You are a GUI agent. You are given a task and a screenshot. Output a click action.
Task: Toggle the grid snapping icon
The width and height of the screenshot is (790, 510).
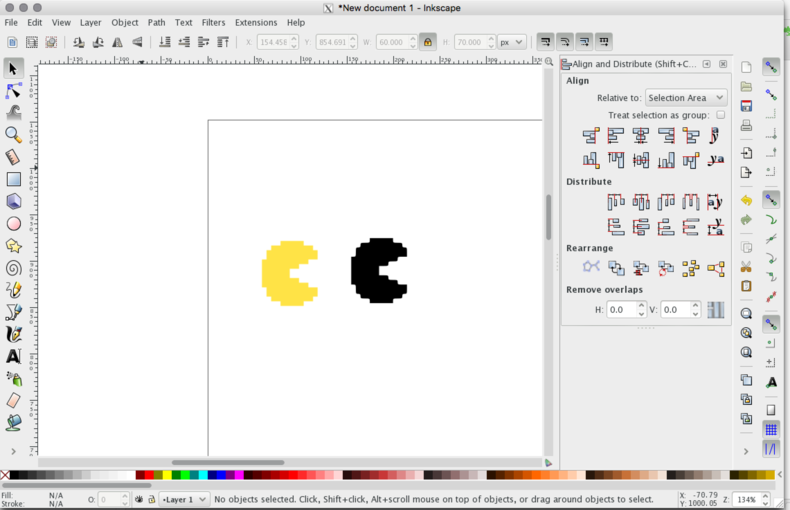(x=771, y=429)
